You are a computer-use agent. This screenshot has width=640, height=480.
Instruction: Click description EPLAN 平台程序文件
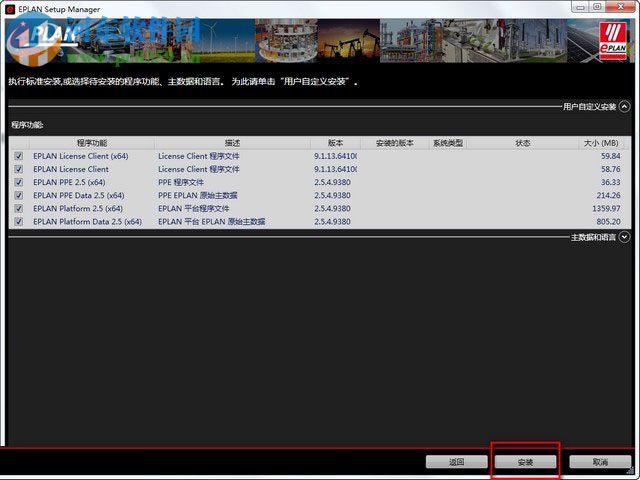point(193,208)
